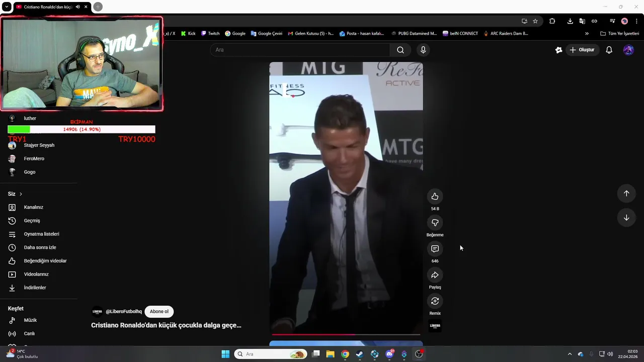The image size is (644, 362).
Task: Open the Oluştur create button
Action: coord(582,50)
